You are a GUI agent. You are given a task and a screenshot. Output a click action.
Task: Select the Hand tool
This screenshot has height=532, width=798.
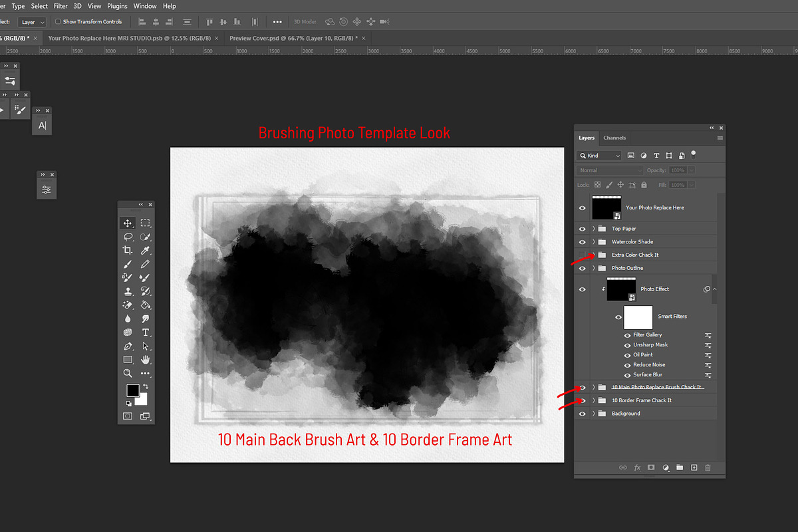[x=145, y=360]
